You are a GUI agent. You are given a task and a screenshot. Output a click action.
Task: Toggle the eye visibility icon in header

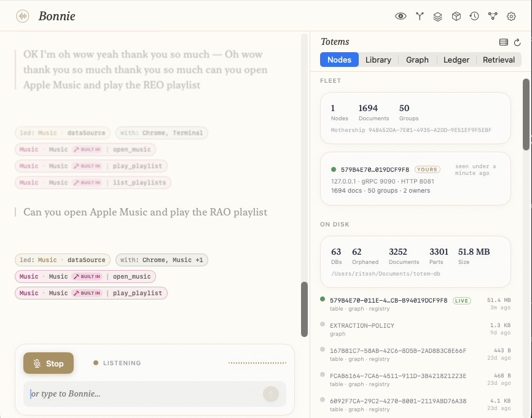tap(401, 16)
